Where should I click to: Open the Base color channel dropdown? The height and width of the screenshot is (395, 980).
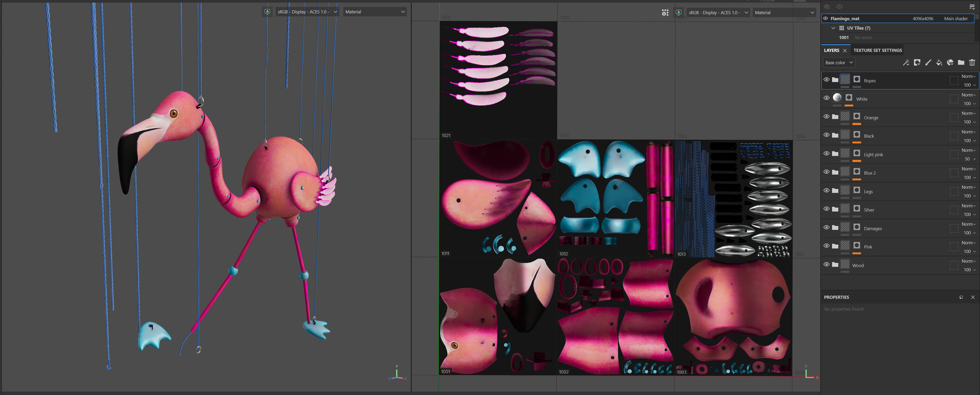839,62
